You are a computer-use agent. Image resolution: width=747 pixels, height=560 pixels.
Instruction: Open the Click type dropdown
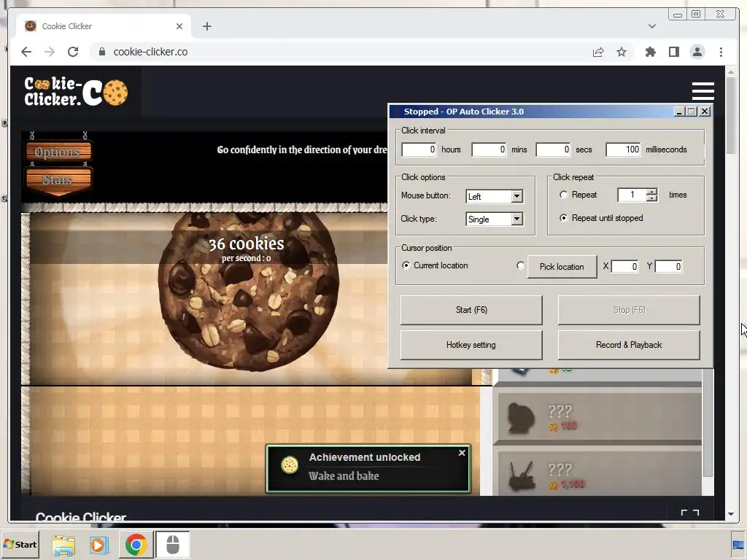tap(516, 219)
